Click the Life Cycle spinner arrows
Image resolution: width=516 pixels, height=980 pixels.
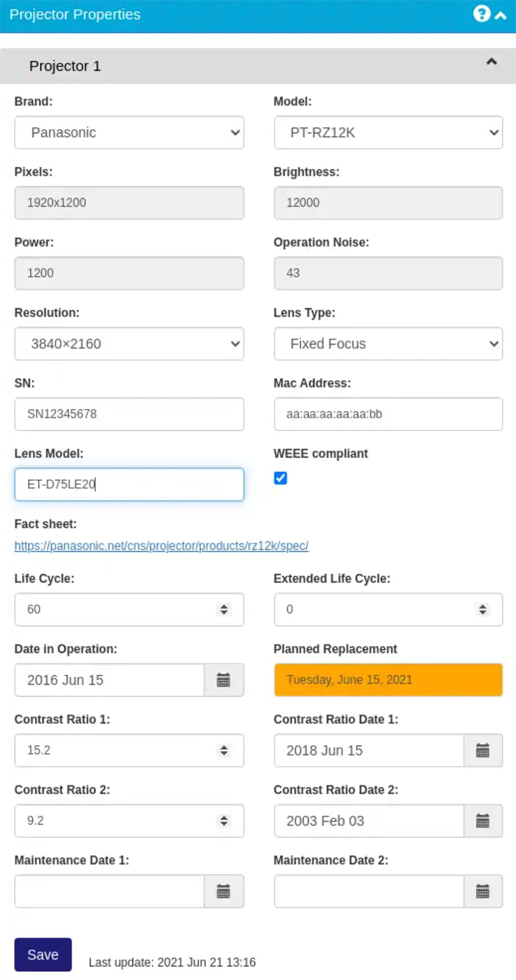click(x=224, y=610)
